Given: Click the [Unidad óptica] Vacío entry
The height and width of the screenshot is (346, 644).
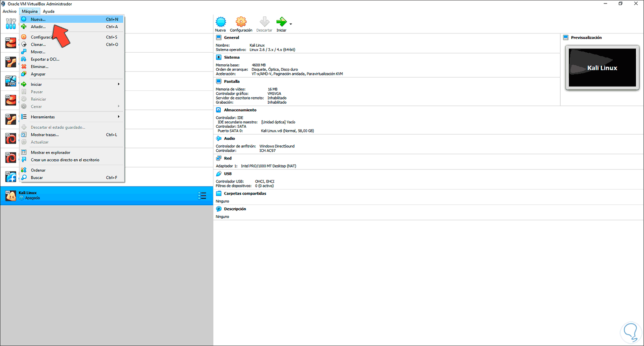Looking at the screenshot, I should click(278, 122).
